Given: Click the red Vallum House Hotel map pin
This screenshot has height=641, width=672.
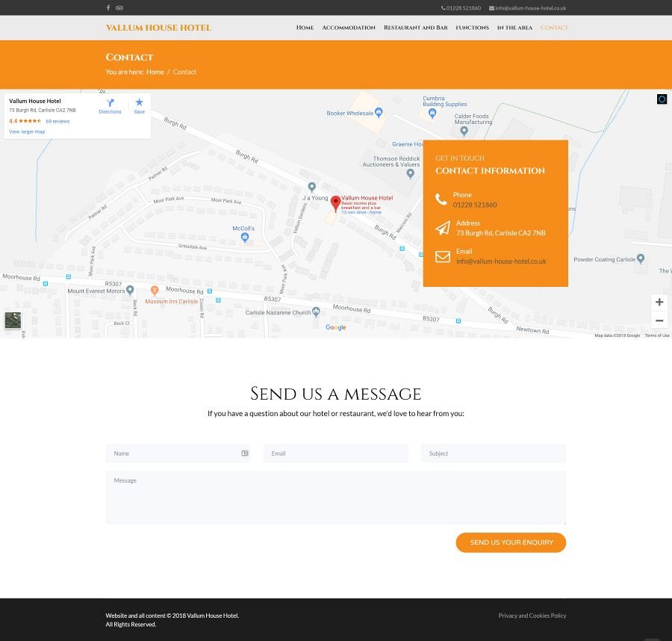Looking at the screenshot, I should click(336, 202).
